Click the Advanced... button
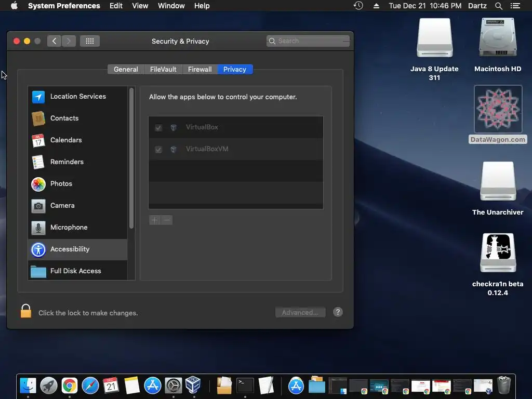The height and width of the screenshot is (399, 532). (300, 312)
